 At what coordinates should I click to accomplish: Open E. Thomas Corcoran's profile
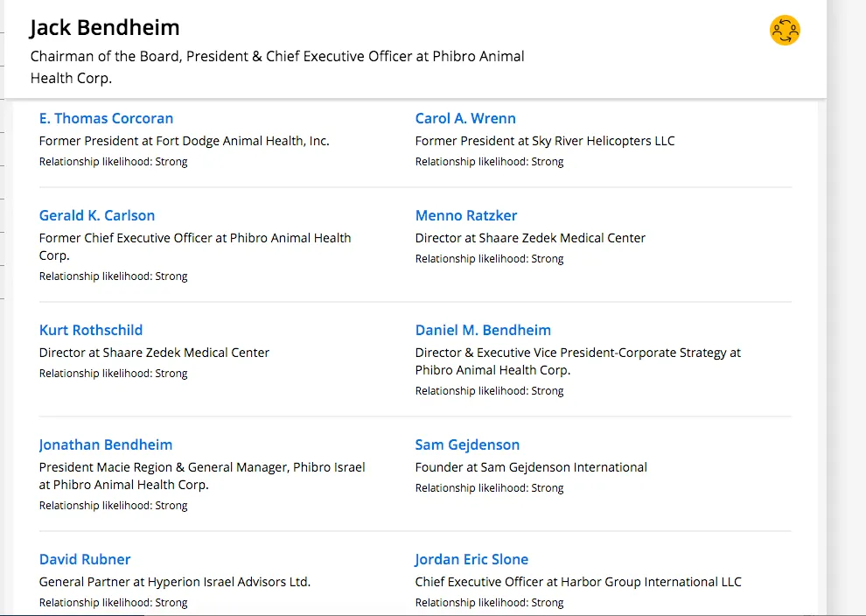point(106,119)
